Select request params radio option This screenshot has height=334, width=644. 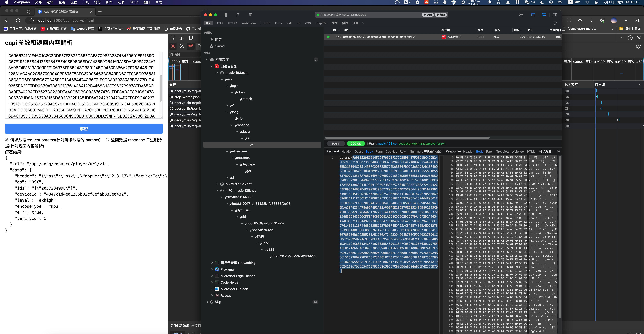(x=7, y=140)
